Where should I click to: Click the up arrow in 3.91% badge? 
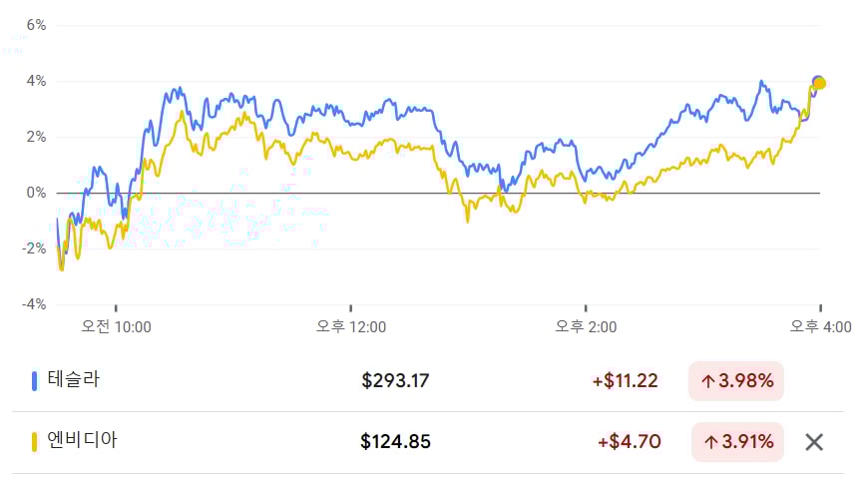710,442
